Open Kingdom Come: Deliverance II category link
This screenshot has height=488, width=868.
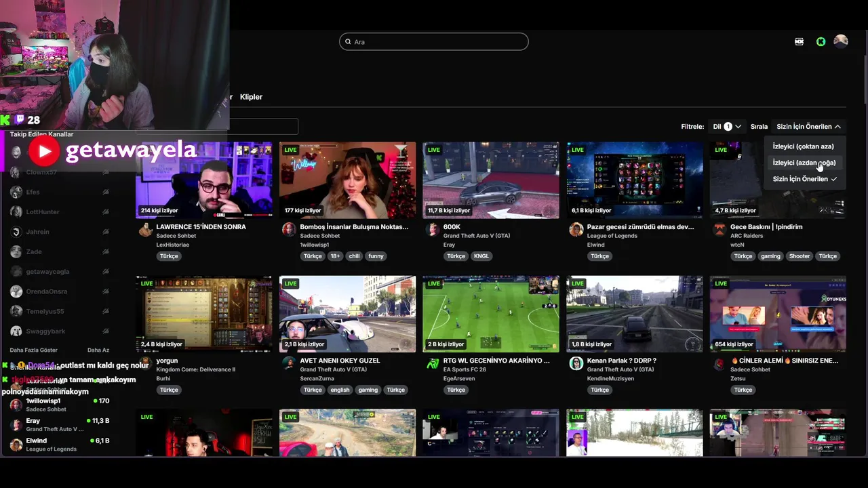click(196, 369)
